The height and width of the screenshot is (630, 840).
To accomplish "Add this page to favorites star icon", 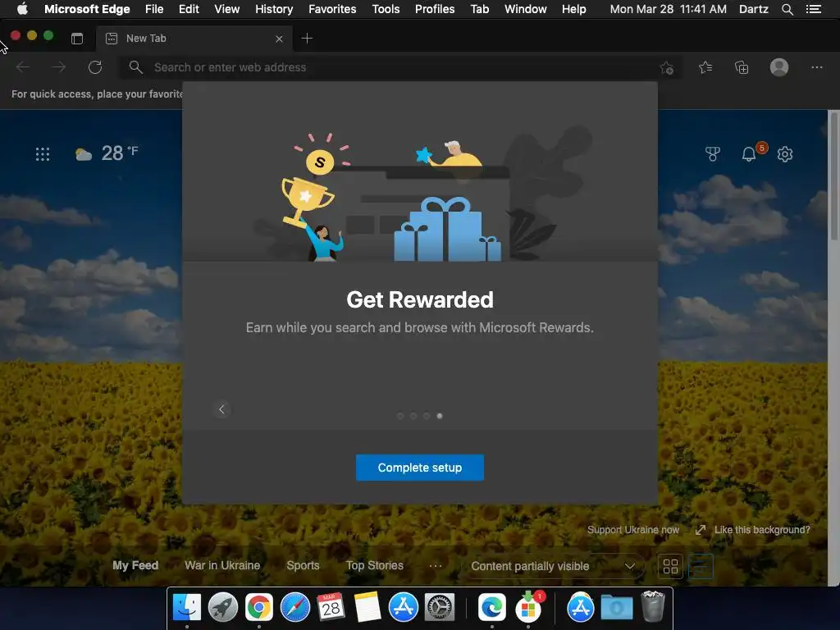I will click(666, 67).
